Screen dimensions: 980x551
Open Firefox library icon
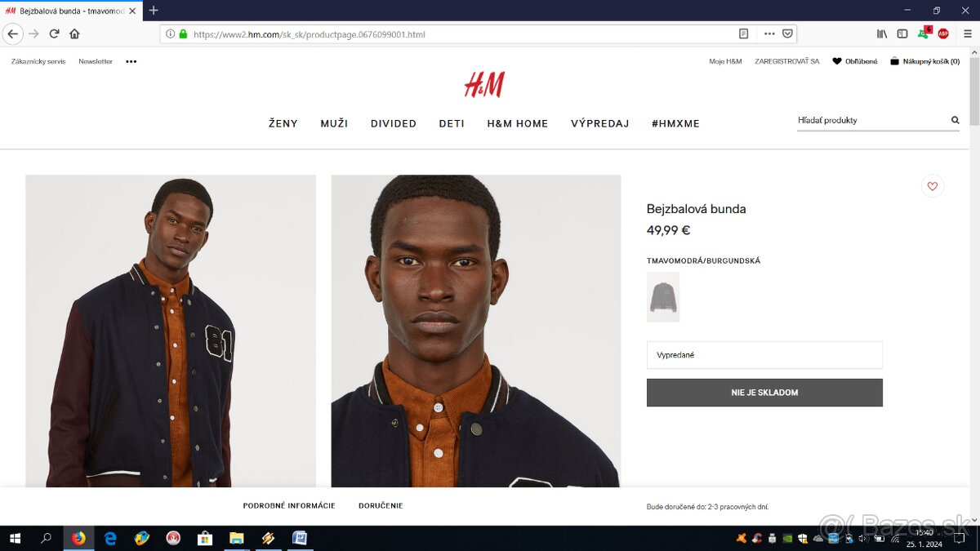click(882, 34)
